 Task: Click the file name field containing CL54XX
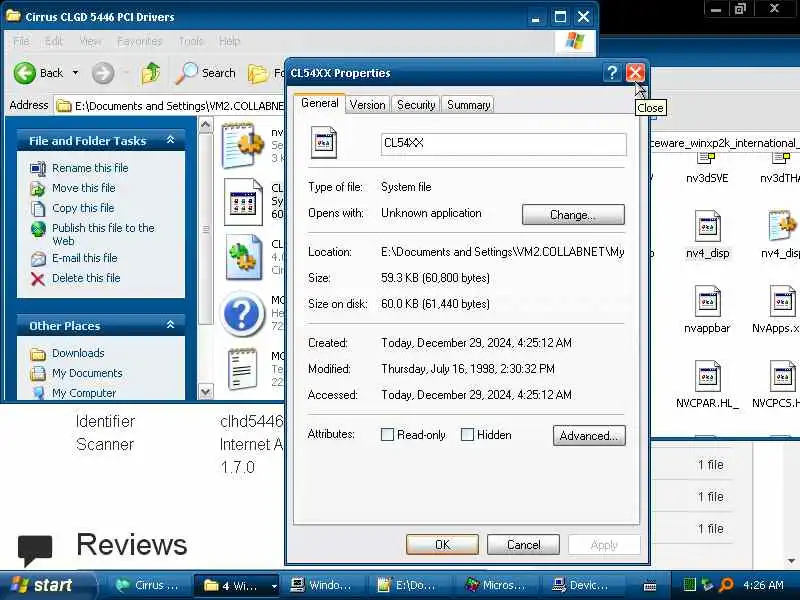(504, 144)
